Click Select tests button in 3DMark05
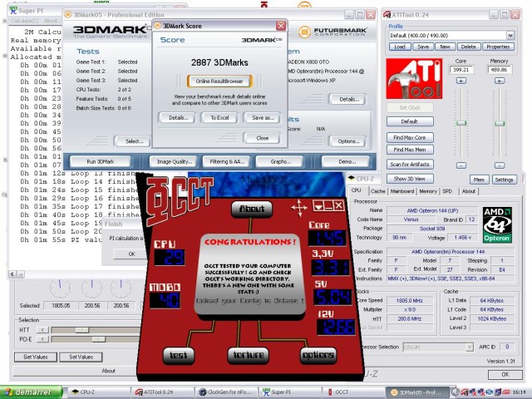 [134, 141]
